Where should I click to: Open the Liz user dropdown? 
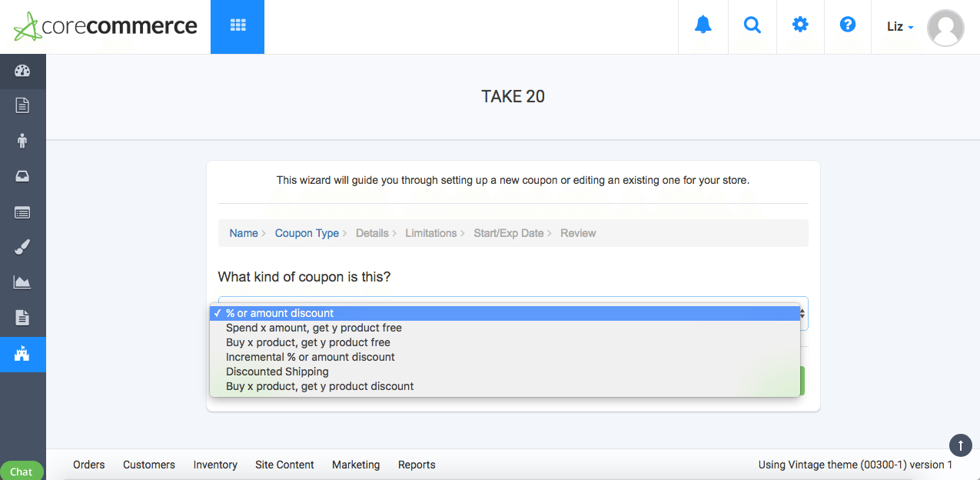pos(900,27)
